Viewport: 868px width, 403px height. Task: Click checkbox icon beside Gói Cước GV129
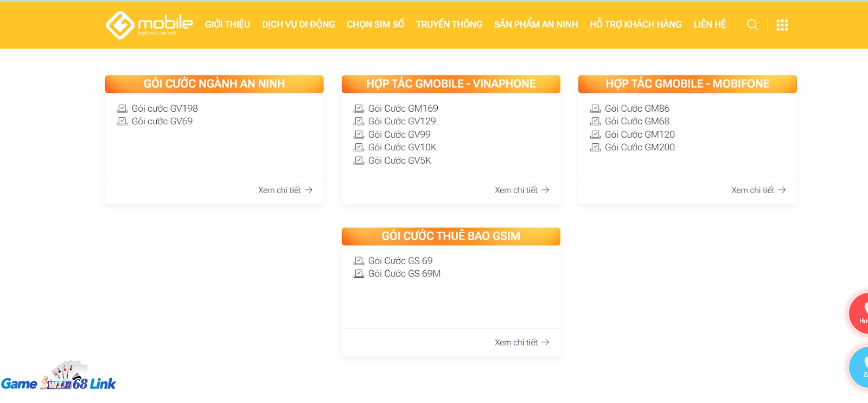coord(359,121)
